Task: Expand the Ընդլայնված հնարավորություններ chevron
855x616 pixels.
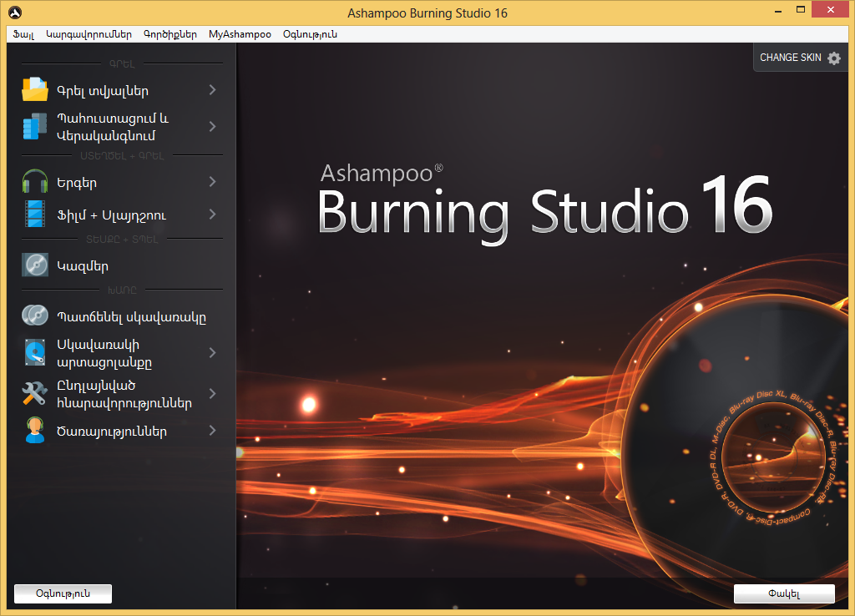Action: point(213,394)
